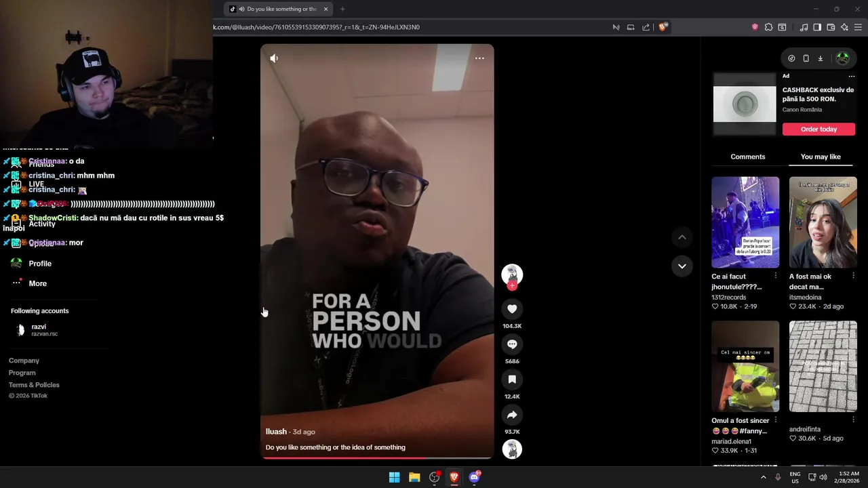The width and height of the screenshot is (868, 488).
Task: Open options for 'A fost mai ok' video
Action: [853, 276]
